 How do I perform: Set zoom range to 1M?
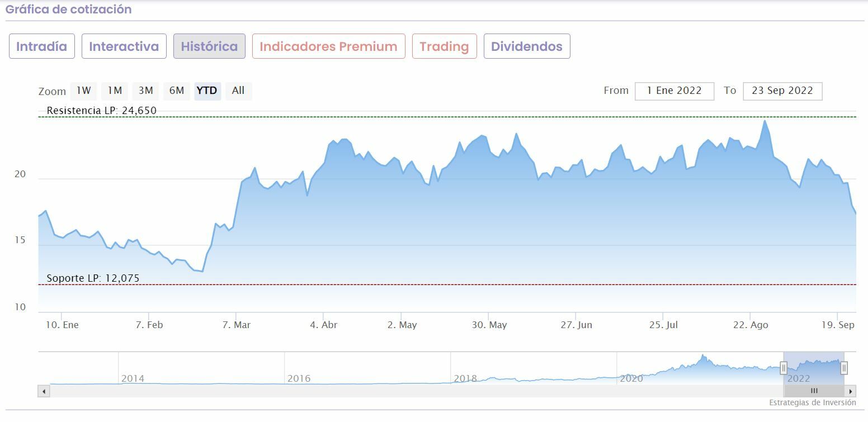(x=115, y=91)
